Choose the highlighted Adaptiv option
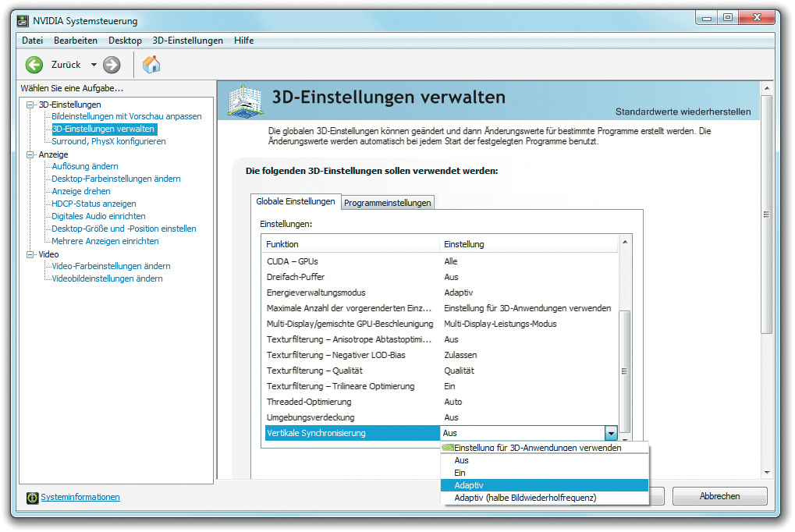This screenshot has width=795, height=532. click(x=545, y=485)
